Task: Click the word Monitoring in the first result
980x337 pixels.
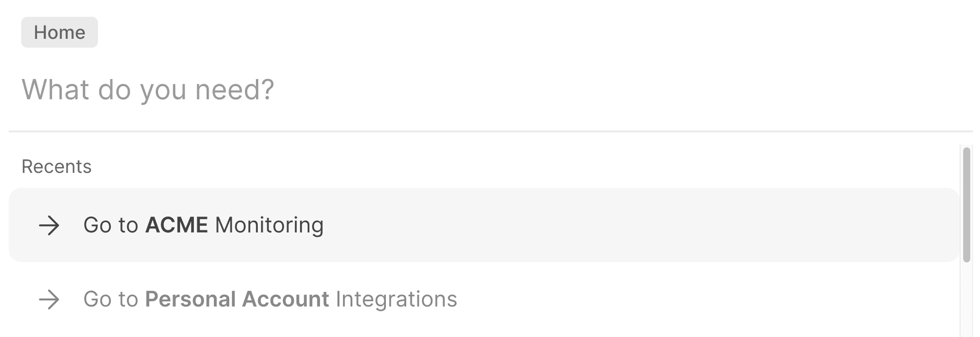Action: click(x=269, y=225)
